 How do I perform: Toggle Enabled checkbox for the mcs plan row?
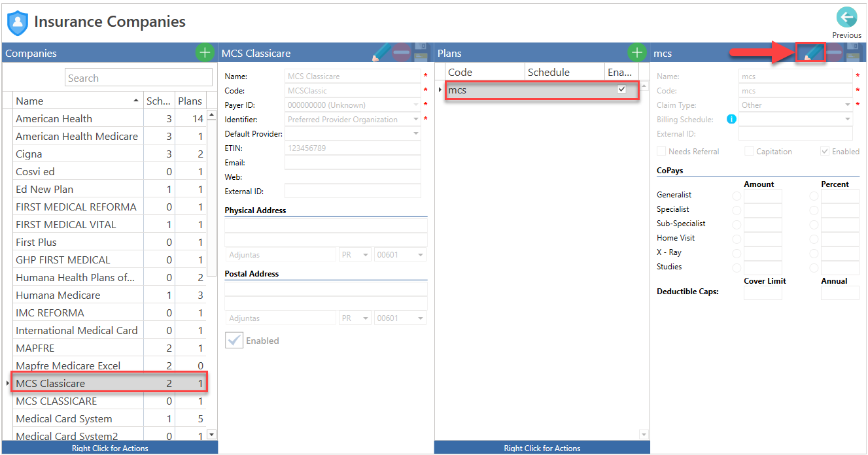click(x=621, y=90)
